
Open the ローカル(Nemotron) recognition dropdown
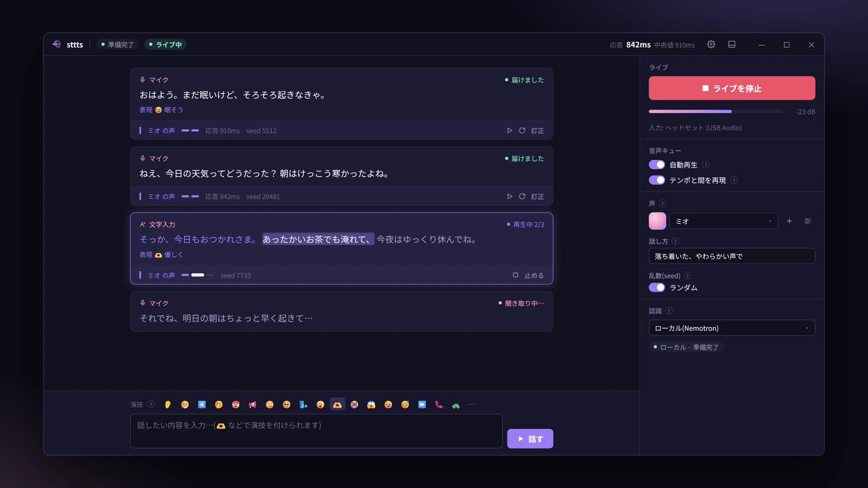click(732, 328)
